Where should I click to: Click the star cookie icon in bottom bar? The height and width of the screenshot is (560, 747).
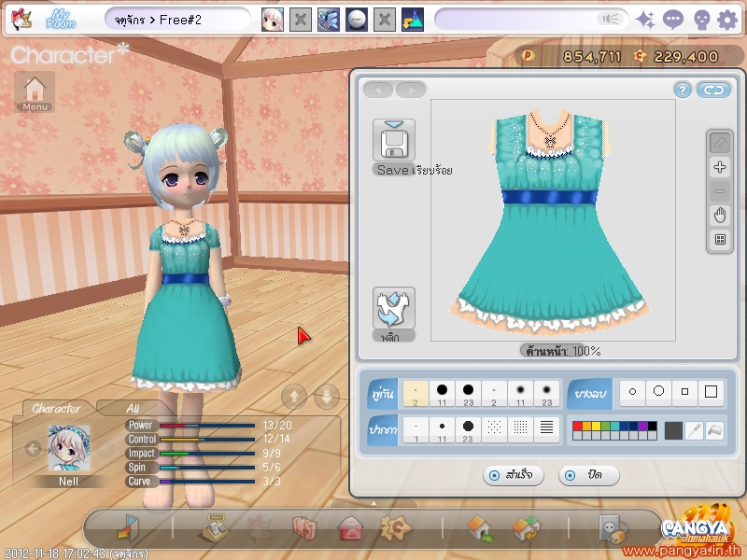(395, 528)
